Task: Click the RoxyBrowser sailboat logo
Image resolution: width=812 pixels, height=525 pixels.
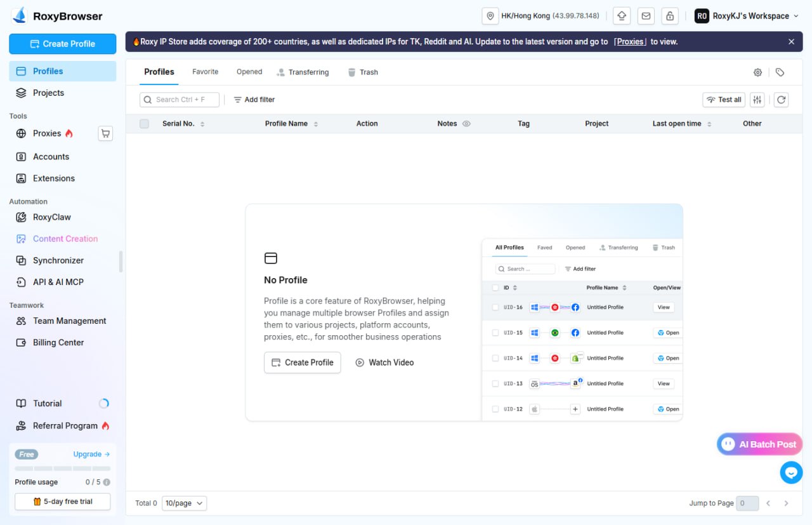Action: click(x=19, y=16)
